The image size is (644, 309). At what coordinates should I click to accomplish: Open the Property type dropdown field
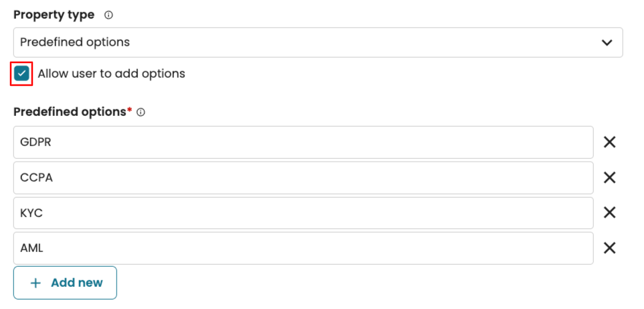click(x=317, y=42)
